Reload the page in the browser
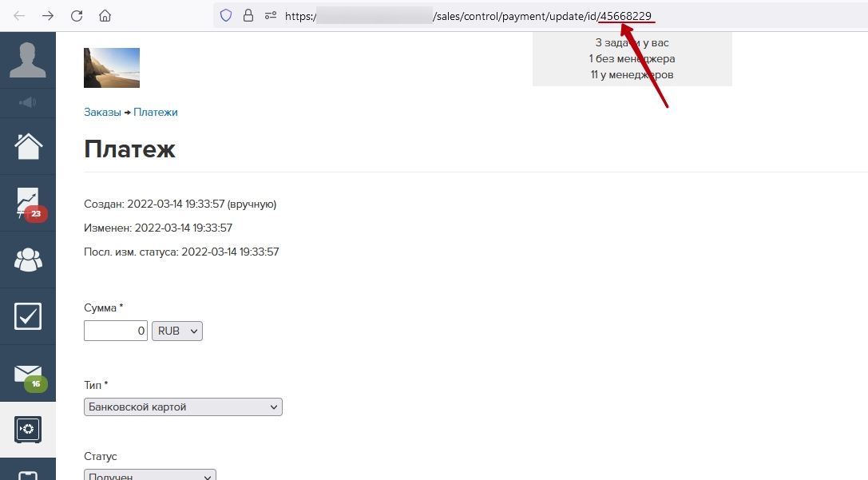868x480 pixels. (77, 15)
